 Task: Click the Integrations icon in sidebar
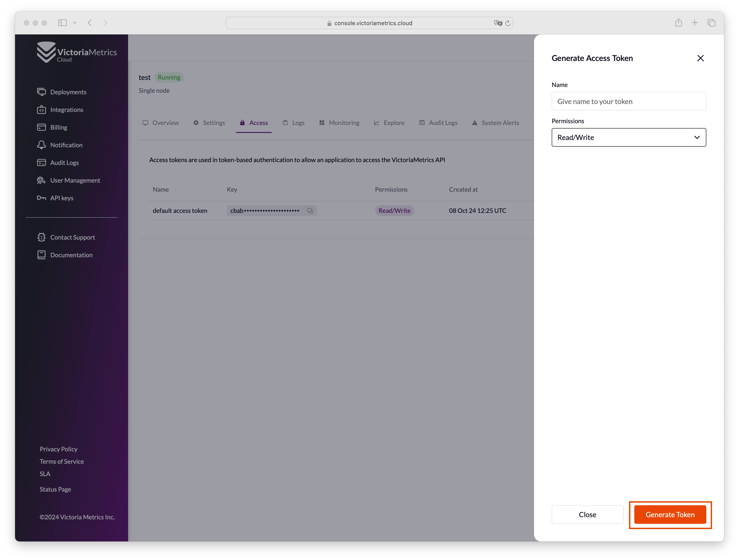(x=42, y=109)
